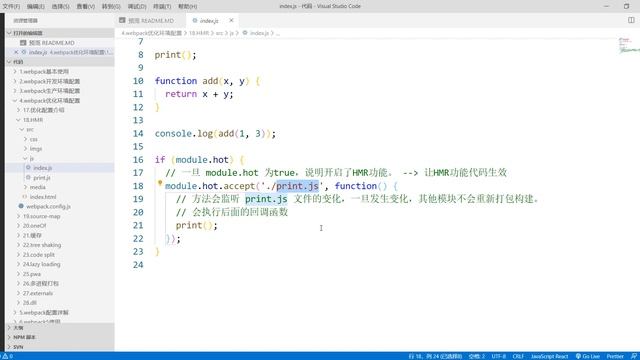Screen dimensions: 640x360
Task: Click the split editor icon
Action: 631,20
